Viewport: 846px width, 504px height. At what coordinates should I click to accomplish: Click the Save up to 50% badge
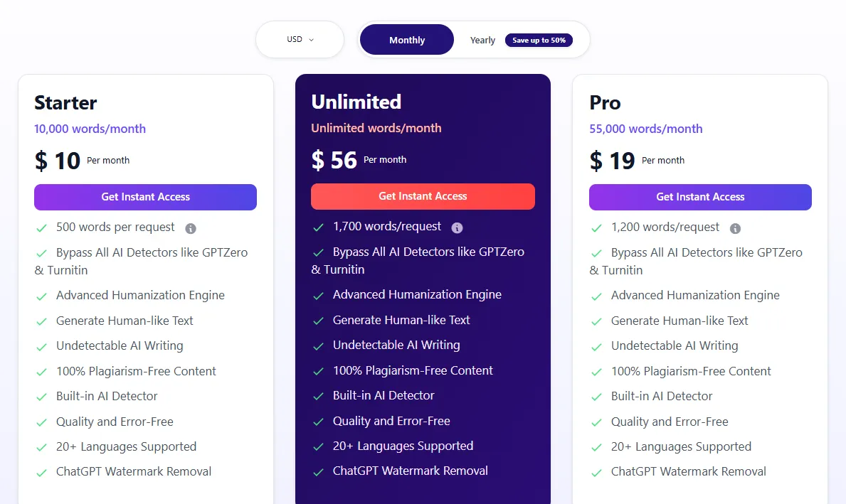539,41
